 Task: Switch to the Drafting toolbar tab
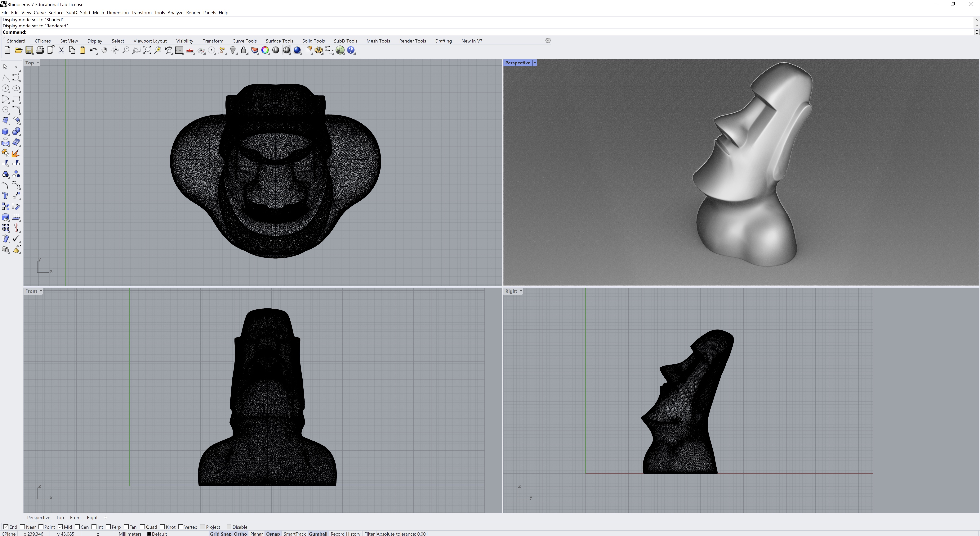[443, 41]
